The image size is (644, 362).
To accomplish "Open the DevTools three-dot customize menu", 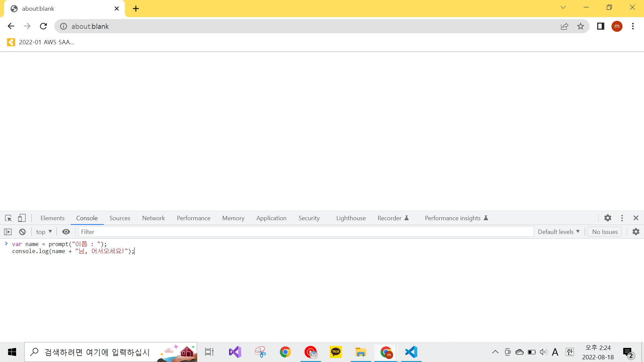I will pos(622,218).
